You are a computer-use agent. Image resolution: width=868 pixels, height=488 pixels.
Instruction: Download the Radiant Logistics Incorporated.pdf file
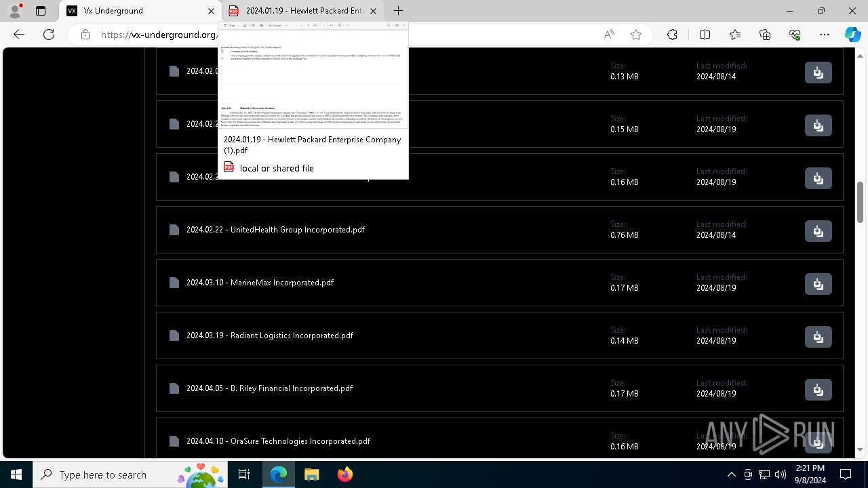point(818,337)
